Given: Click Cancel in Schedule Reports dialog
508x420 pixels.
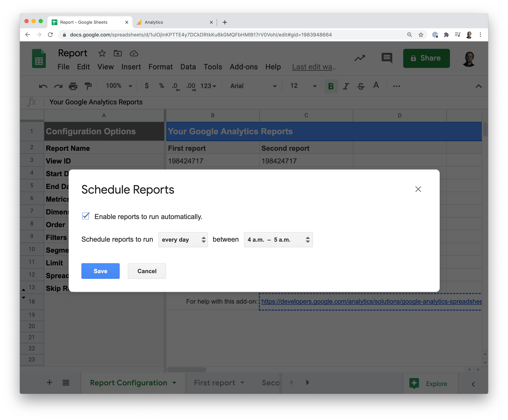Looking at the screenshot, I should coord(147,271).
